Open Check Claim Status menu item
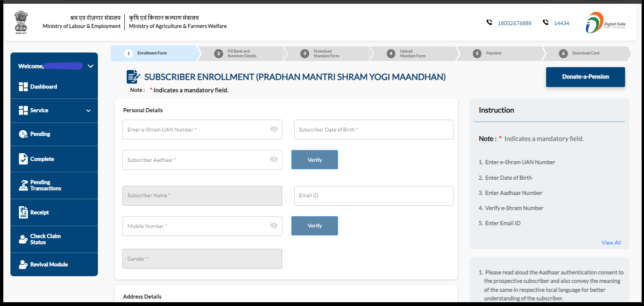 tap(54, 239)
